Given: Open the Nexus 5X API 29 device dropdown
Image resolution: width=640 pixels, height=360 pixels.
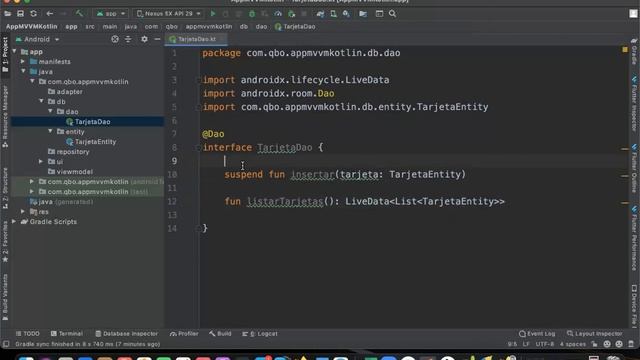Looking at the screenshot, I should click(x=169, y=13).
